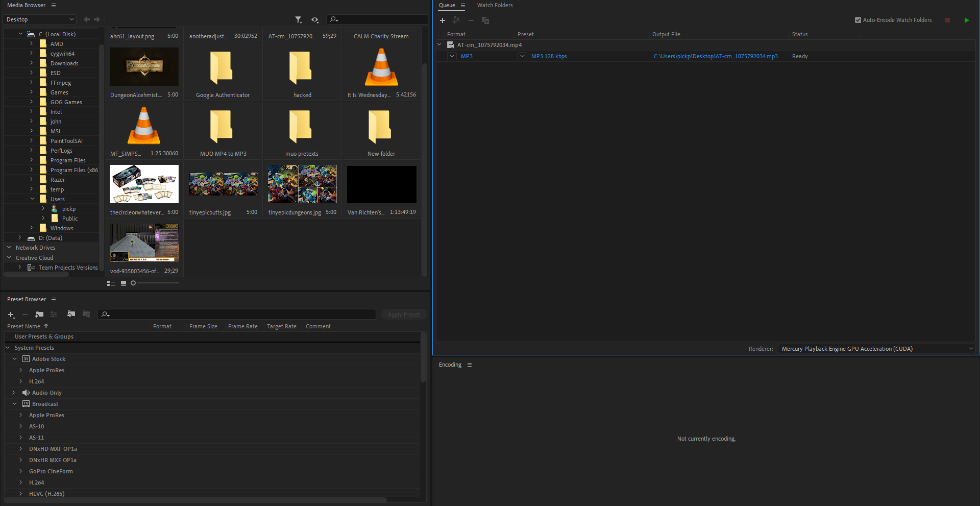Click the Start Queue green play icon
Image resolution: width=980 pixels, height=506 pixels.
967,20
